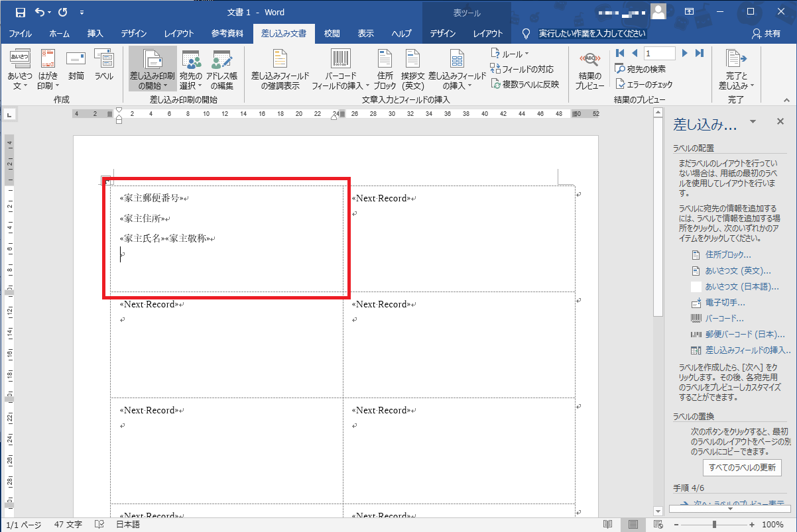Open 完了と差し込み finish and merge dropdown
The height and width of the screenshot is (532, 797).
(x=735, y=70)
